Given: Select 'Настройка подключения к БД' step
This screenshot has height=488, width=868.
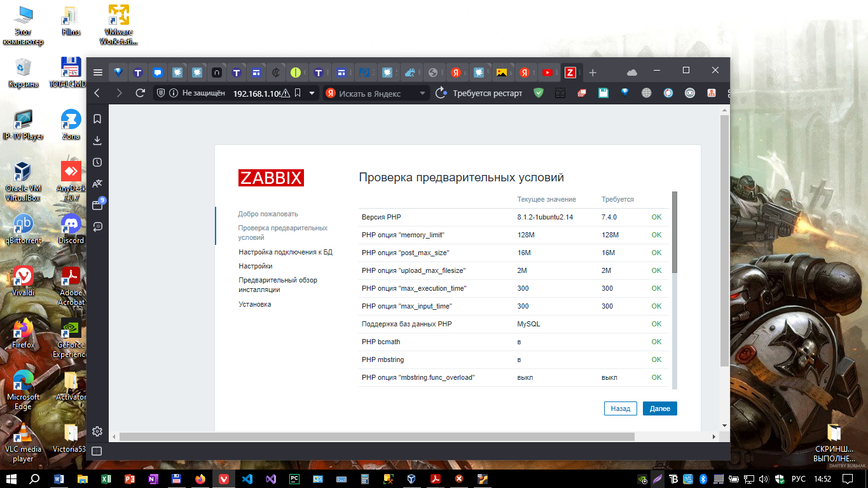Looking at the screenshot, I should (x=286, y=252).
